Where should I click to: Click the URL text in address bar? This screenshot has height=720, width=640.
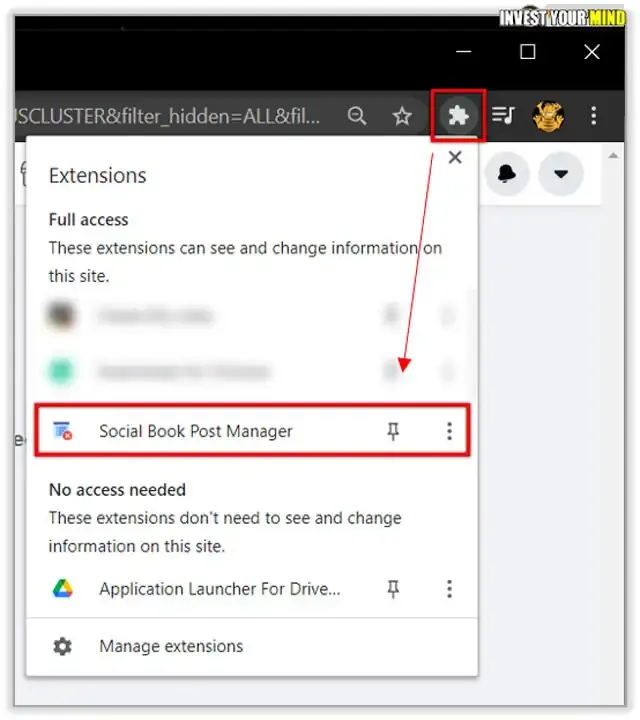[x=168, y=116]
